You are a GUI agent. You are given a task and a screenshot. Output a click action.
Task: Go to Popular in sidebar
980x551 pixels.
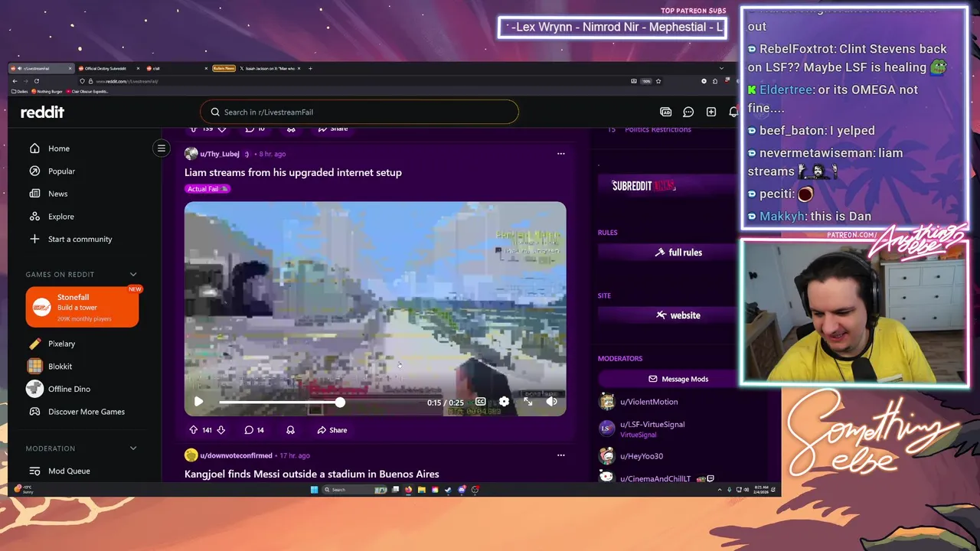coord(61,171)
